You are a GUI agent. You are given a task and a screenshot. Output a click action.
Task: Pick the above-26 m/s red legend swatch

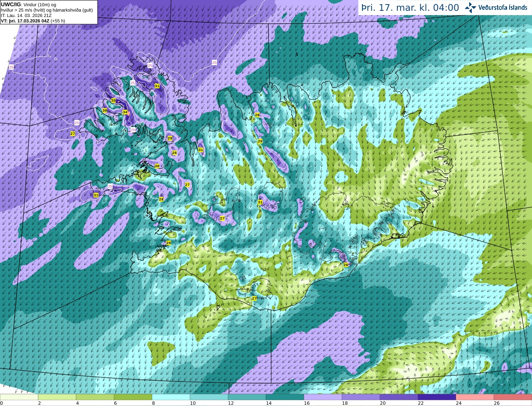[513, 397]
